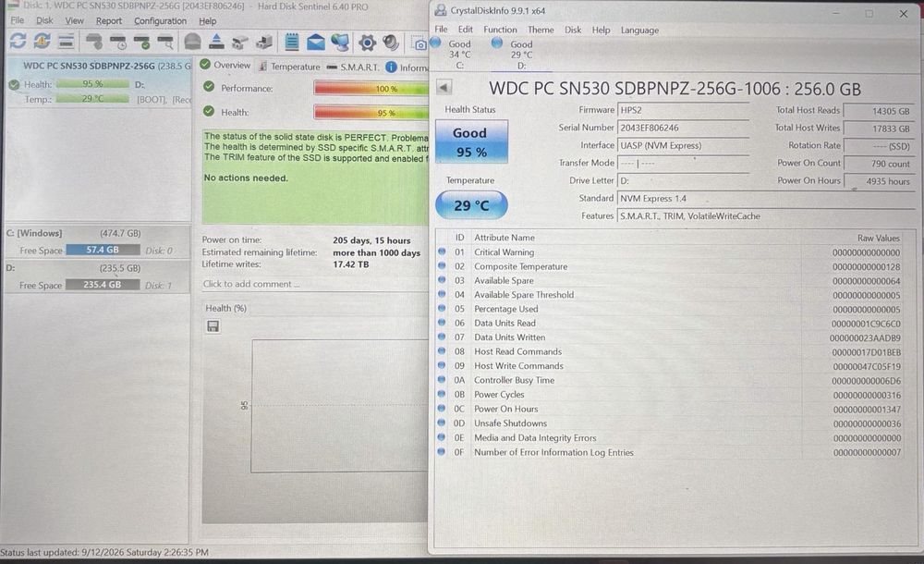The image size is (924, 564).
Task: Click the speaker sound icon in Hard Disk Sentinel toolbar
Action: [x=390, y=42]
